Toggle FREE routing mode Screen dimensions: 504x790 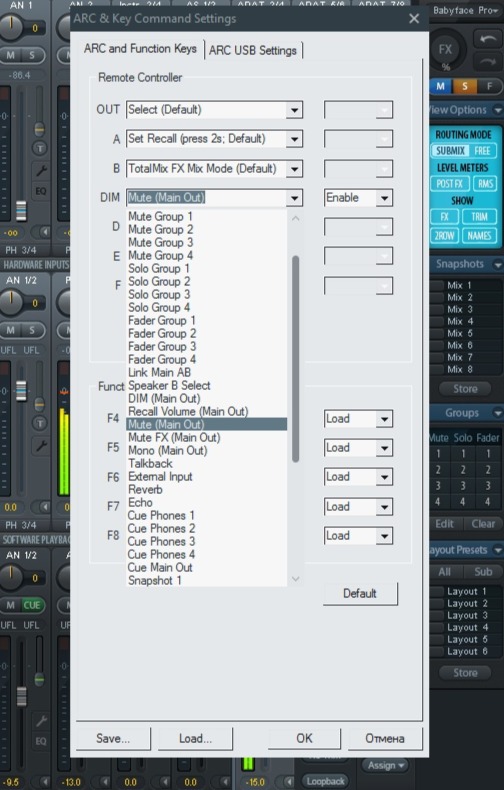pyautogui.click(x=482, y=151)
